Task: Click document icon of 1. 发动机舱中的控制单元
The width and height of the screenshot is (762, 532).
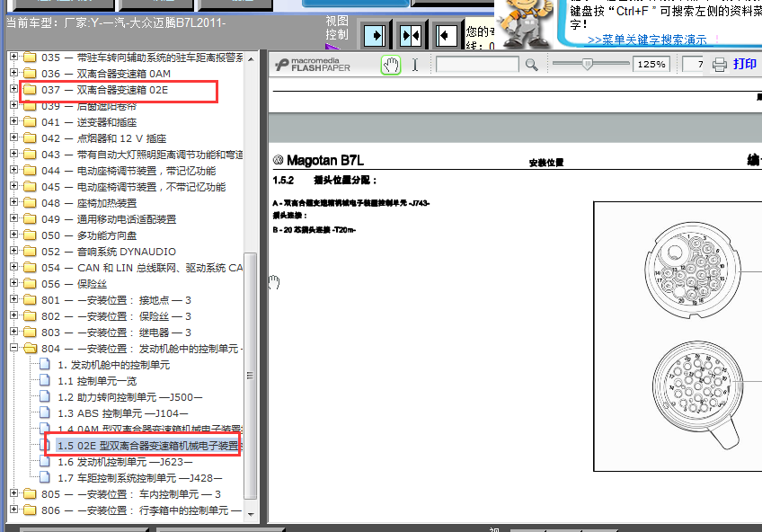Action: (x=45, y=364)
